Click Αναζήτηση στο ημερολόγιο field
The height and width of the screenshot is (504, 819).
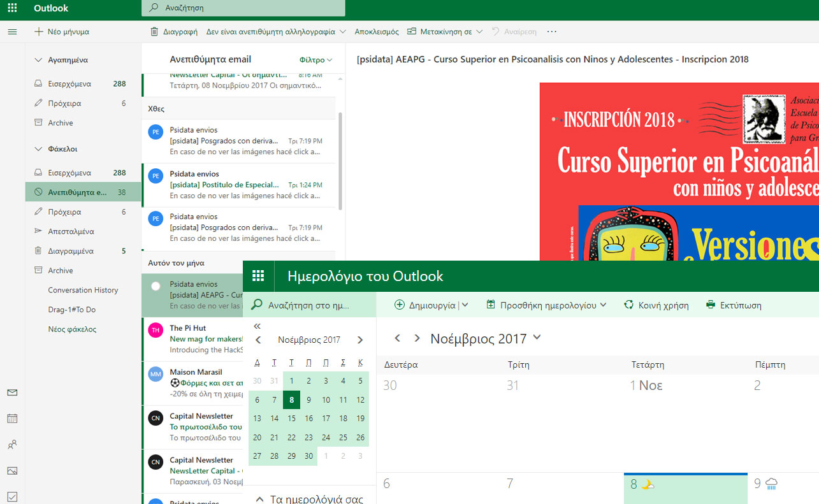[x=310, y=305]
